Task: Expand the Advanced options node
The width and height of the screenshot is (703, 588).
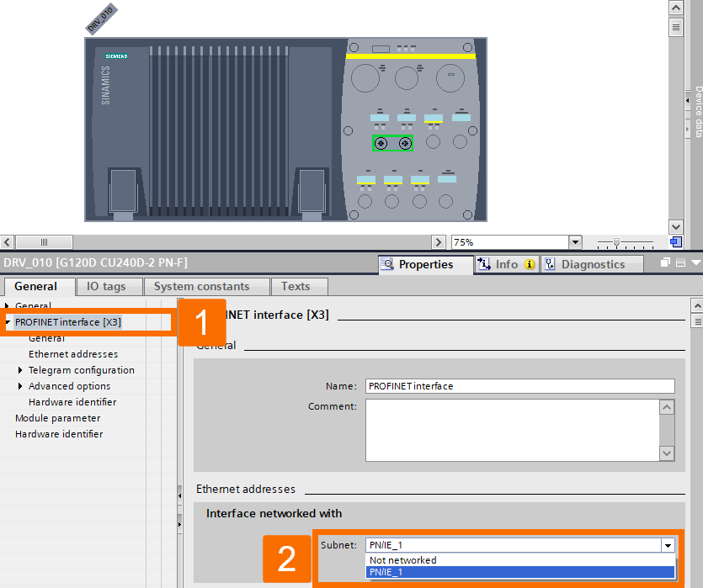Action: click(x=20, y=386)
